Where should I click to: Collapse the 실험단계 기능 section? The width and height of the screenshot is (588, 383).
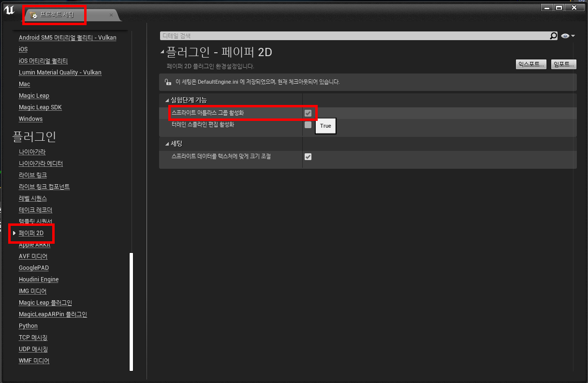click(167, 100)
